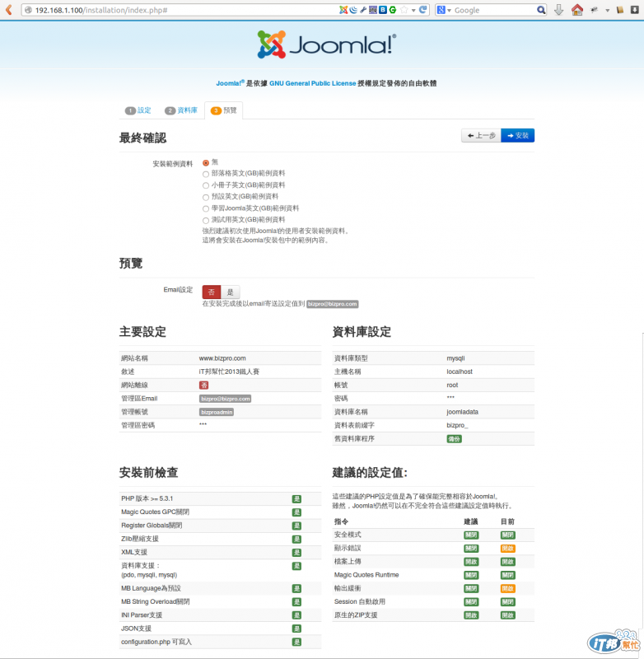Go to the browser home page icon
The image size is (644, 659).
[x=577, y=10]
